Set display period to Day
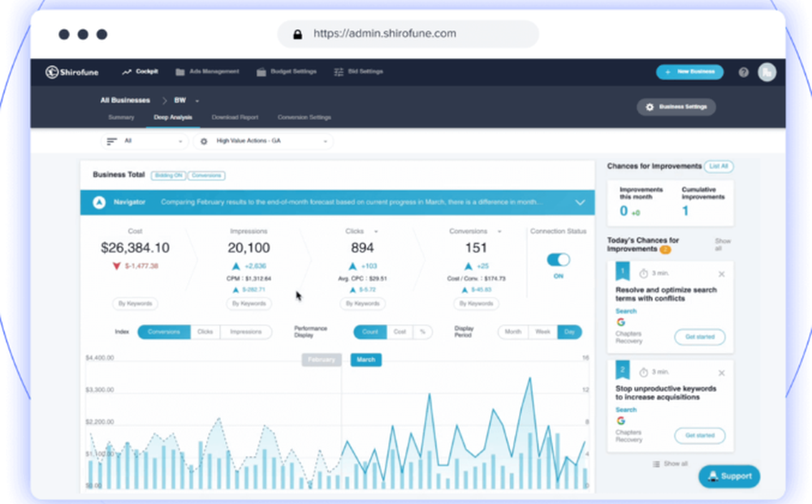Viewport: 812px width, 504px height. click(x=569, y=332)
